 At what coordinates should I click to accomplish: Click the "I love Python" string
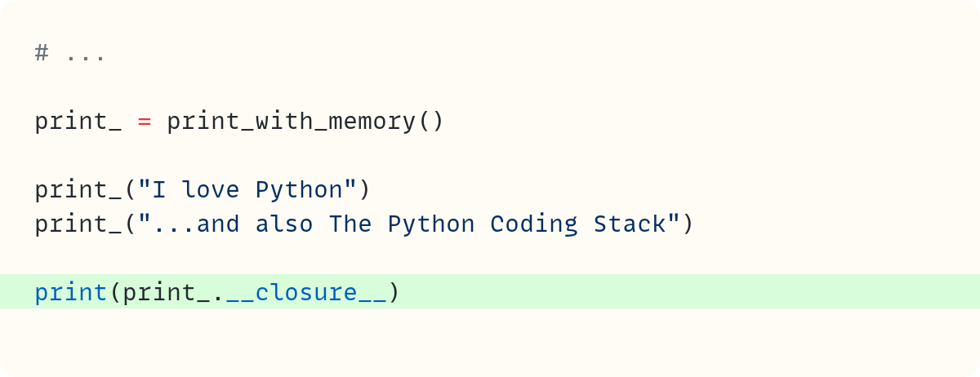point(247,190)
